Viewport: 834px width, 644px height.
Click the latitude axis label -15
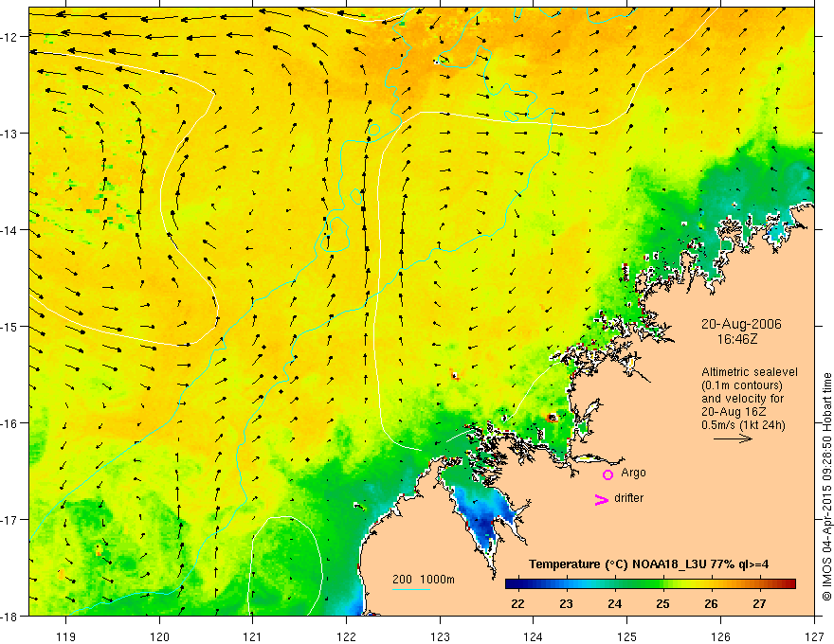[10, 326]
